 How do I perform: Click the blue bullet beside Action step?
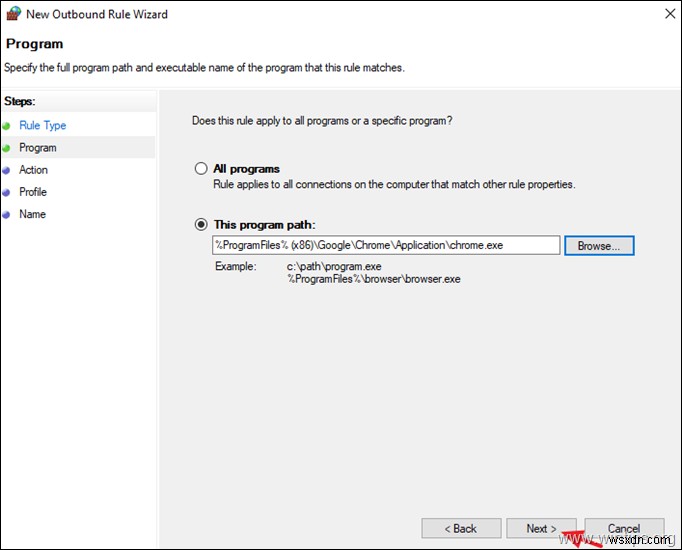6,170
